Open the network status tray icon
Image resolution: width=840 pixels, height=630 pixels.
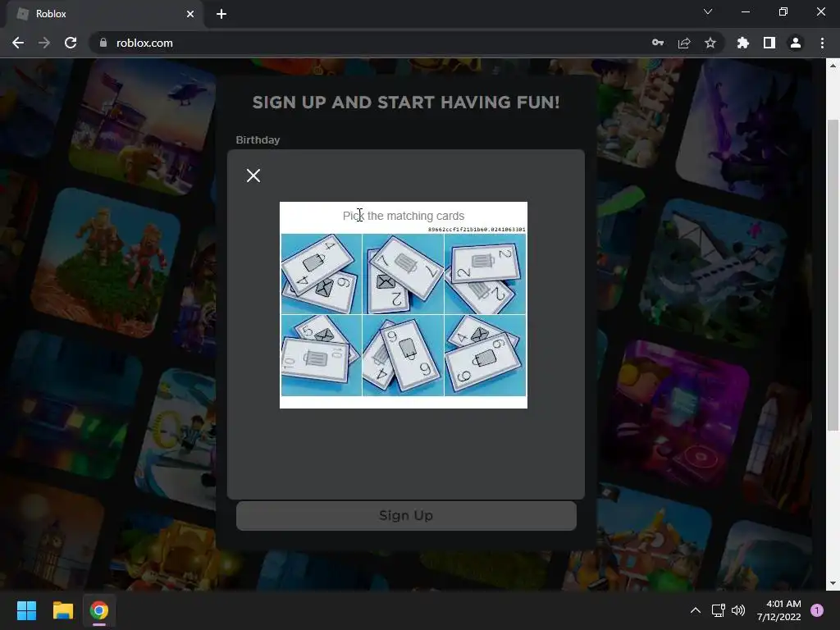coord(718,610)
